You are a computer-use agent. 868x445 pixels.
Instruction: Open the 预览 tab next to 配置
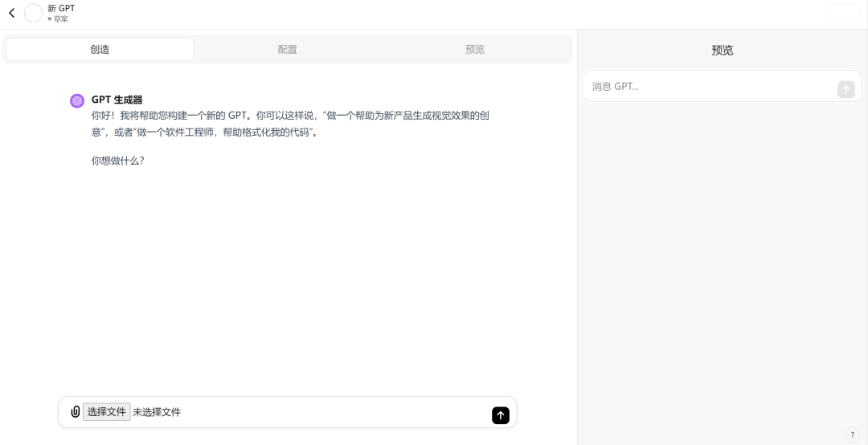475,49
